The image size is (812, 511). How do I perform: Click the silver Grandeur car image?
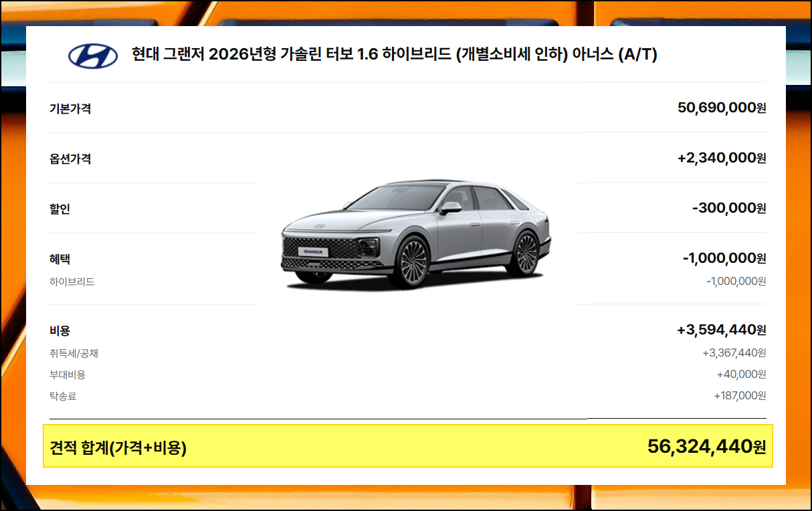(x=415, y=234)
